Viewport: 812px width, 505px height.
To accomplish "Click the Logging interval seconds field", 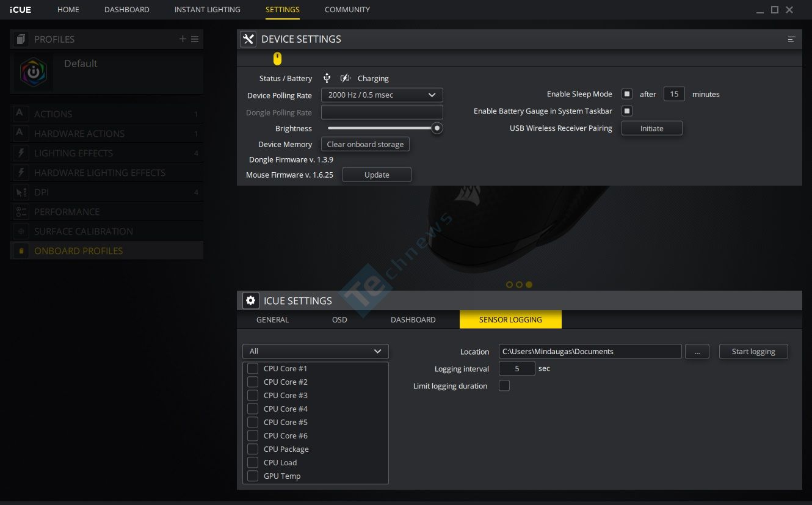I will click(x=517, y=368).
